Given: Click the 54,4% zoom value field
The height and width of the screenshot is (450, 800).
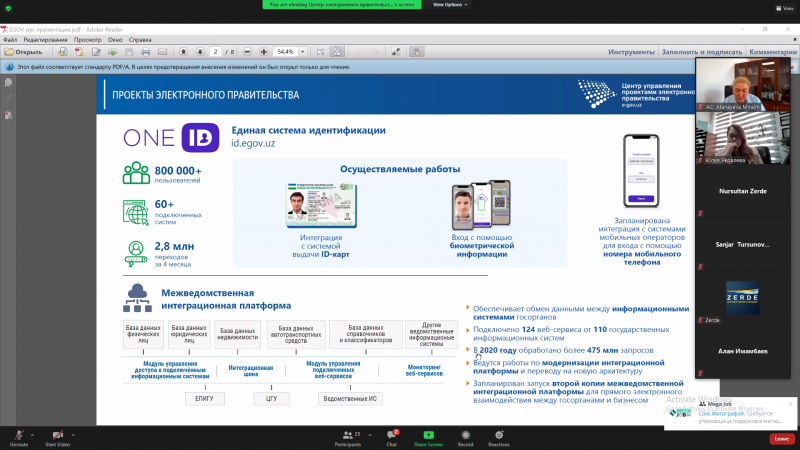Looking at the screenshot, I should pos(286,52).
